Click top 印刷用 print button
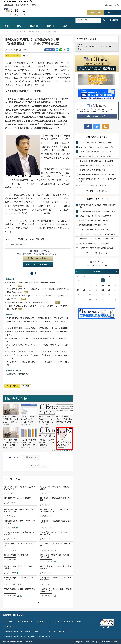The height and width of the screenshot is (644, 121). [26, 56]
